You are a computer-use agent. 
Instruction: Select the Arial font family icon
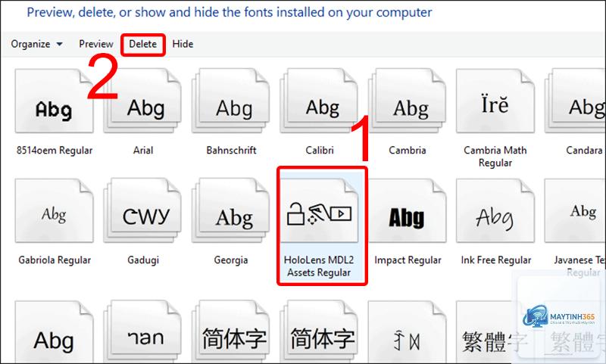(x=142, y=101)
